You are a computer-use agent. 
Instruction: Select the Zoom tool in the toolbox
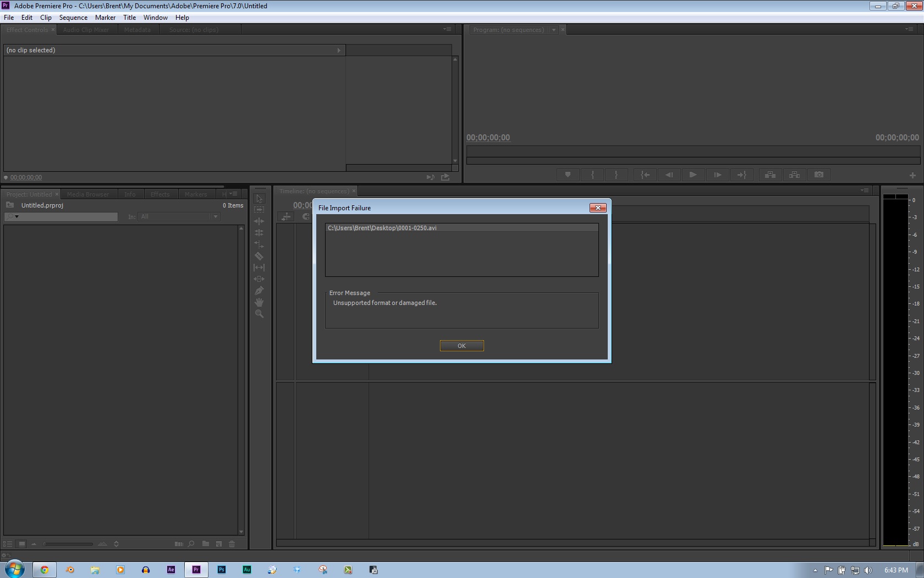(259, 314)
